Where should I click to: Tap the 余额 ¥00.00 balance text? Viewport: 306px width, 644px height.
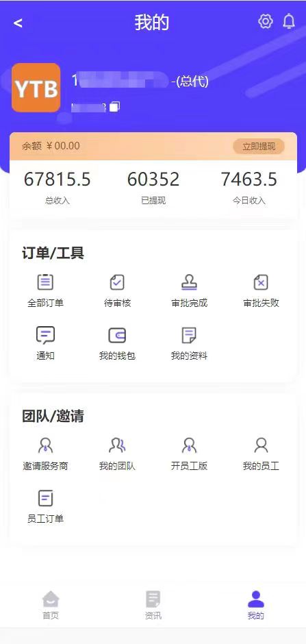[51, 146]
